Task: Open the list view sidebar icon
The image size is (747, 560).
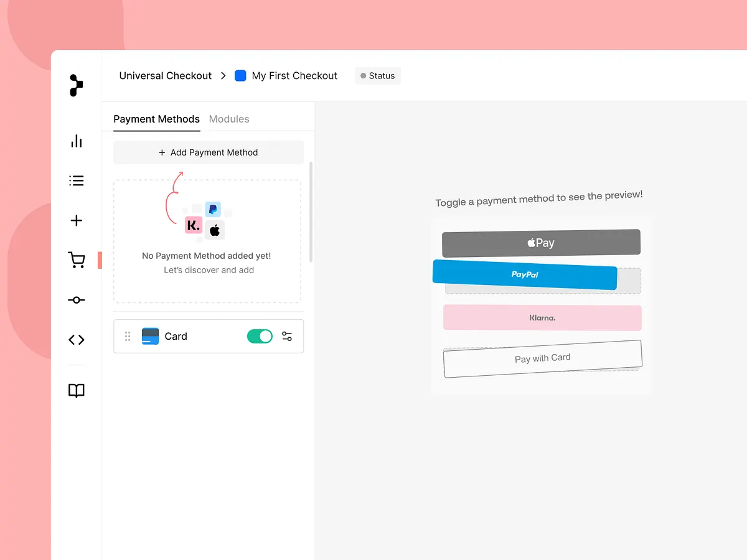Action: [77, 181]
